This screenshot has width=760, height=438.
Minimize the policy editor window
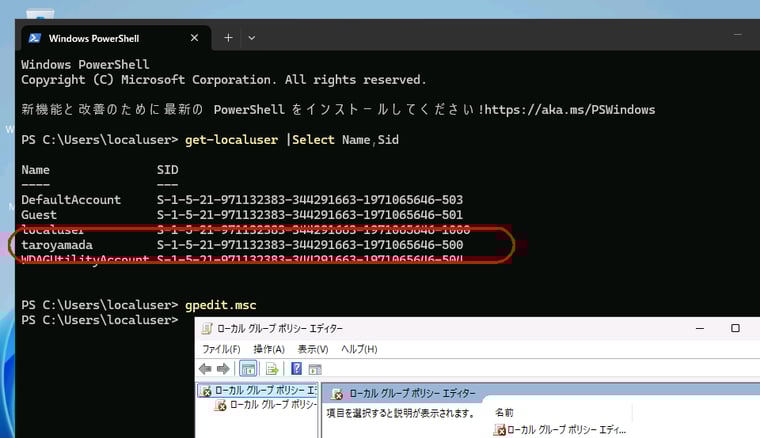pyautogui.click(x=700, y=328)
